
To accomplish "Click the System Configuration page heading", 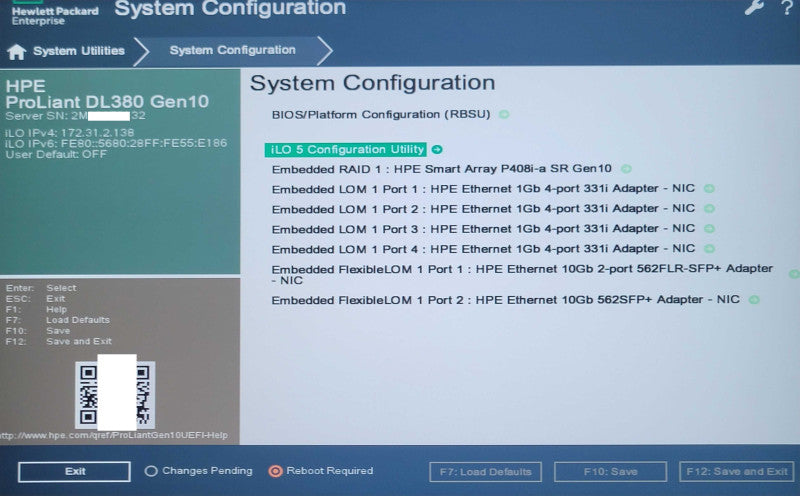I will click(x=372, y=83).
